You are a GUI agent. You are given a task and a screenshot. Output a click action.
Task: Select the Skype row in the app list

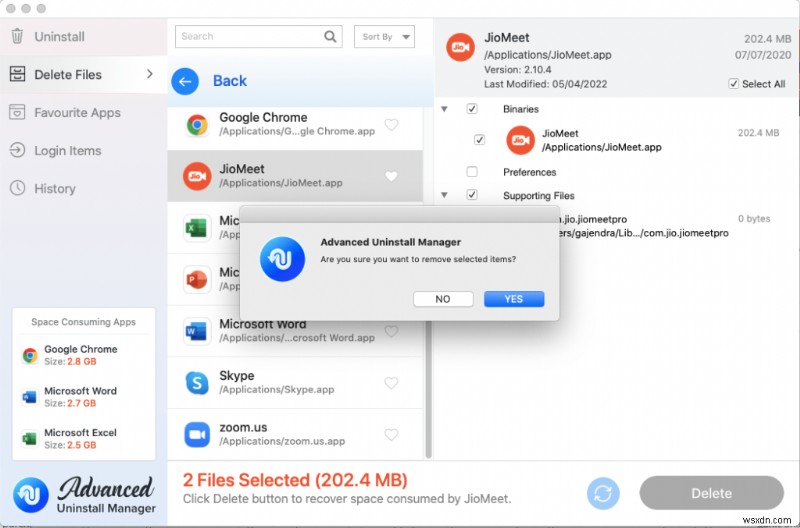click(x=295, y=383)
